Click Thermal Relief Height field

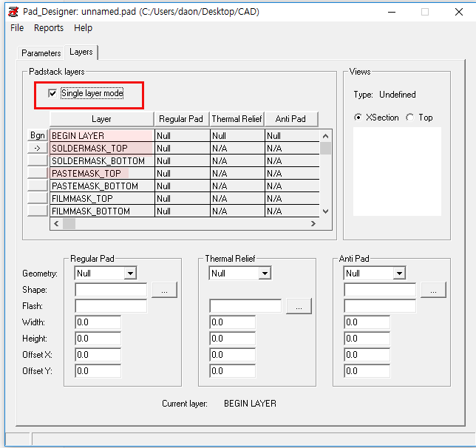coord(232,339)
